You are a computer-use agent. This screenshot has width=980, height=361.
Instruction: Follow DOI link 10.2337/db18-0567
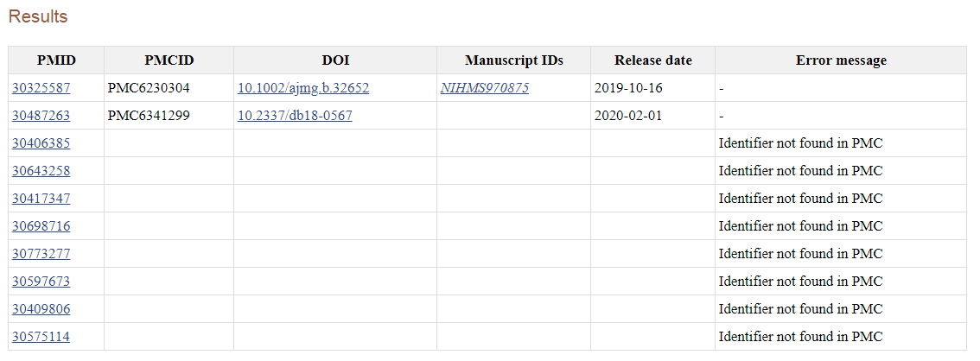(295, 116)
